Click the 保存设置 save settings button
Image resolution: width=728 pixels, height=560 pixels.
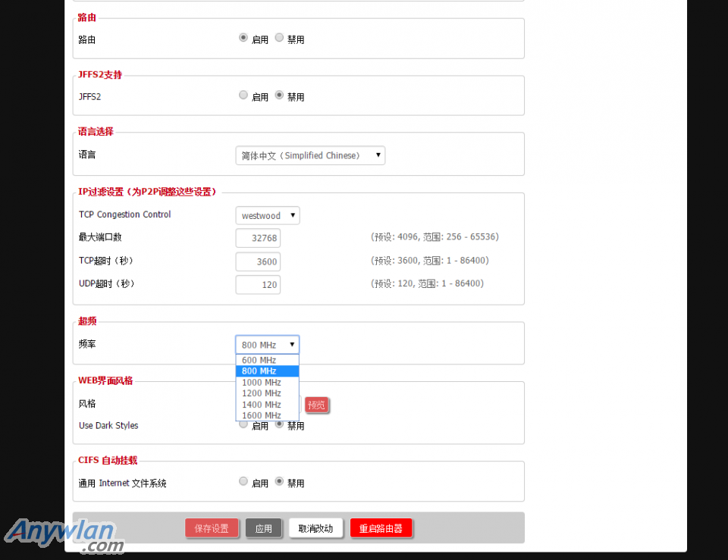(x=212, y=528)
